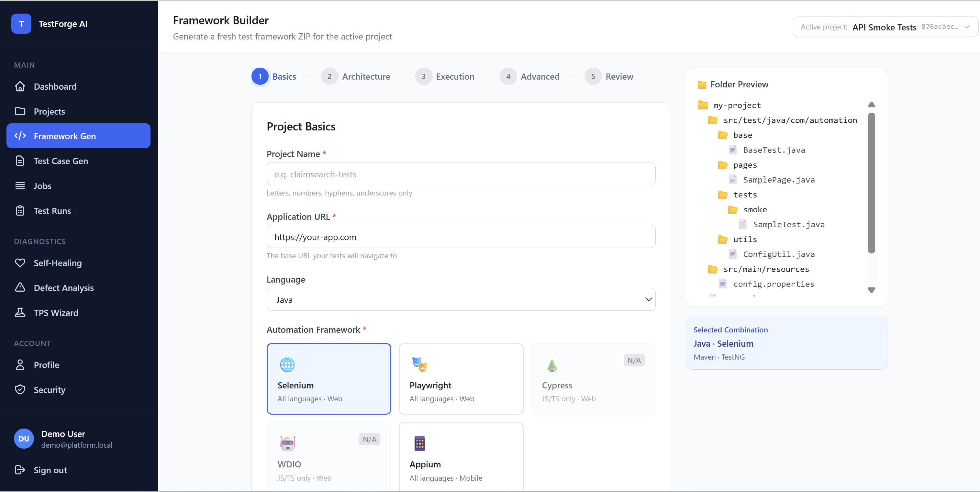Open the Language dropdown showing Java

[461, 299]
